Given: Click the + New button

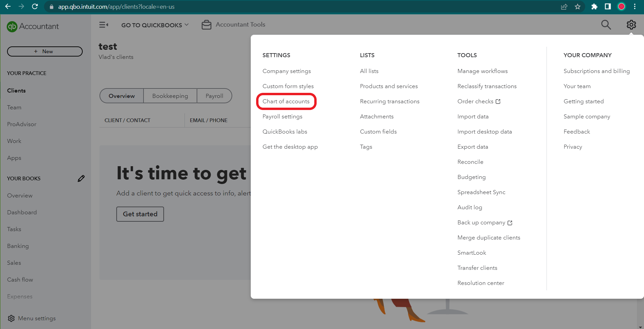Looking at the screenshot, I should tap(45, 51).
